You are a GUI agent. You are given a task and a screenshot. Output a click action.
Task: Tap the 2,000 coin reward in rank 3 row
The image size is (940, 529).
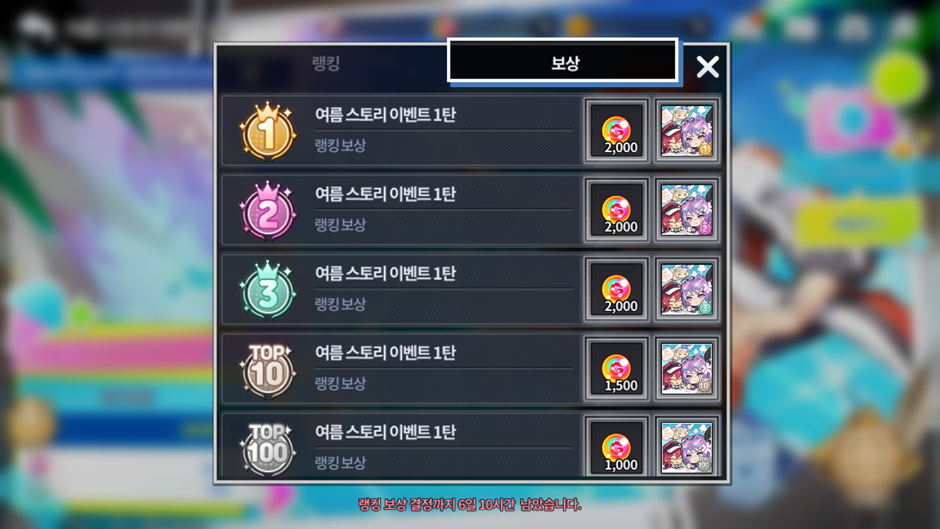[x=617, y=289]
